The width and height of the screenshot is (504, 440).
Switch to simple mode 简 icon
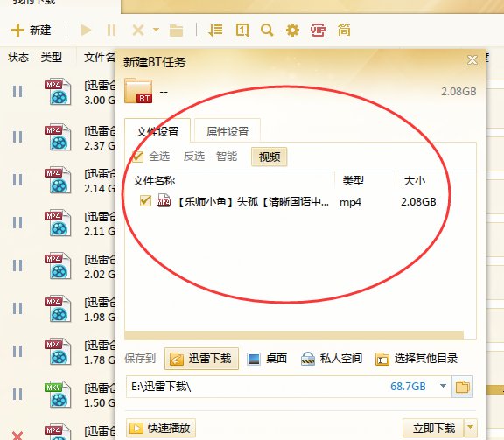[x=344, y=31]
